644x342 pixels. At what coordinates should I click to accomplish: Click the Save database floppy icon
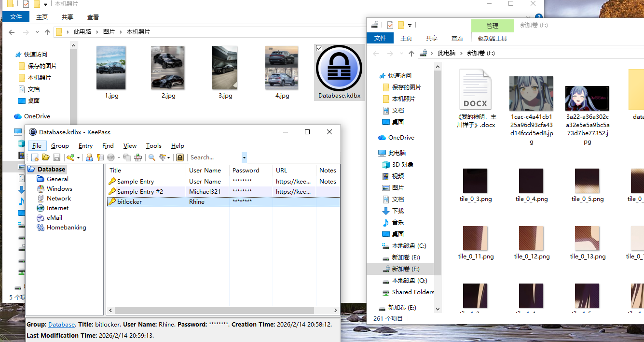pos(57,157)
